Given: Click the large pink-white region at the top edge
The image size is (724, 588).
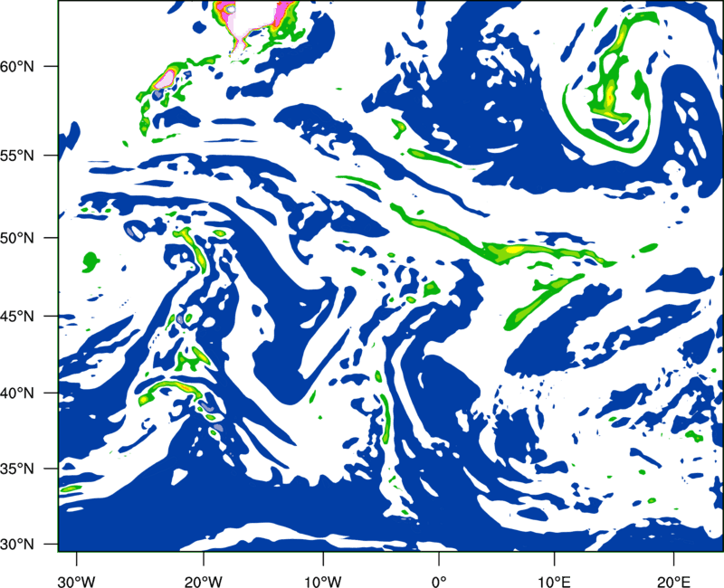Looking at the screenshot, I should tap(255, 16).
